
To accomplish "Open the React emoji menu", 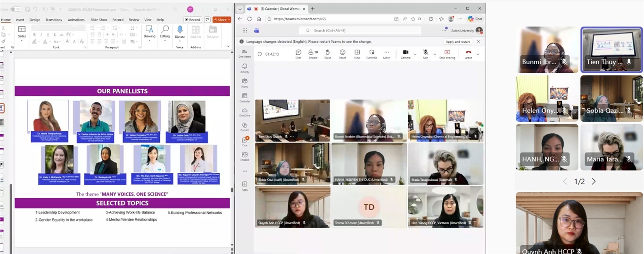I will tap(342, 53).
